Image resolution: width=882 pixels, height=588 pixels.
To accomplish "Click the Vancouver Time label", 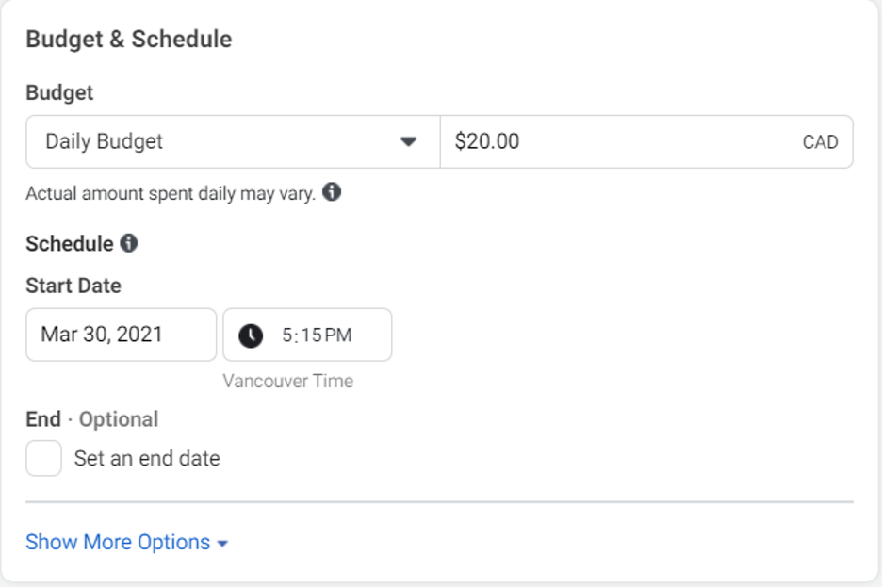I will [288, 381].
